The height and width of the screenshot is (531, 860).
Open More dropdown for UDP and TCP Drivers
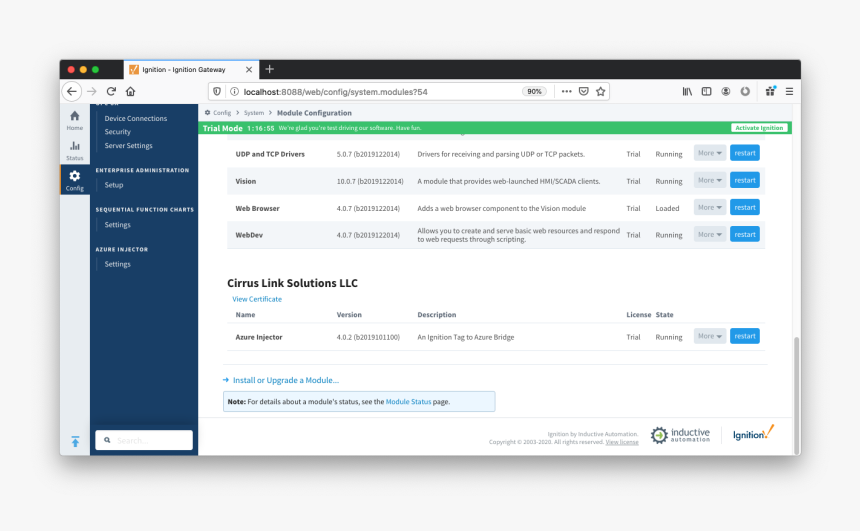point(710,153)
